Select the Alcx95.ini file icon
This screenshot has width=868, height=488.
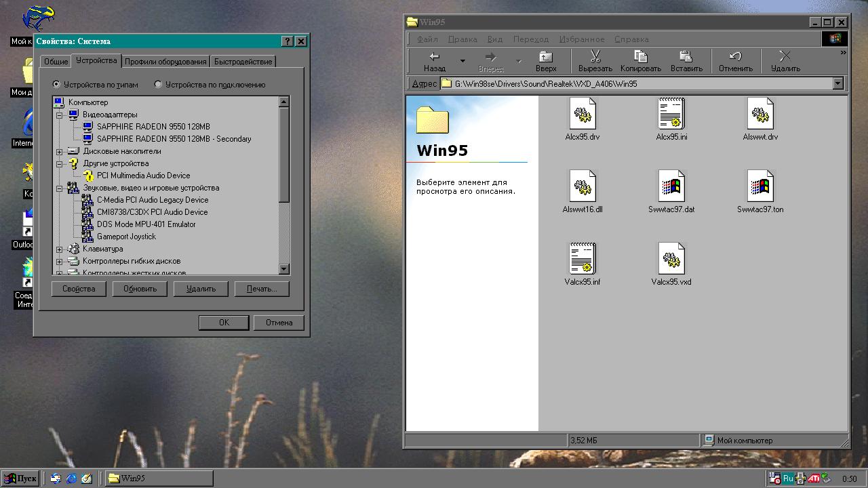tap(671, 114)
